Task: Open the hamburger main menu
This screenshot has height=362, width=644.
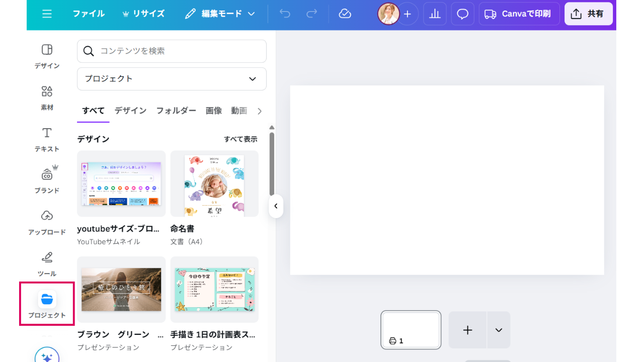Action: 47,14
